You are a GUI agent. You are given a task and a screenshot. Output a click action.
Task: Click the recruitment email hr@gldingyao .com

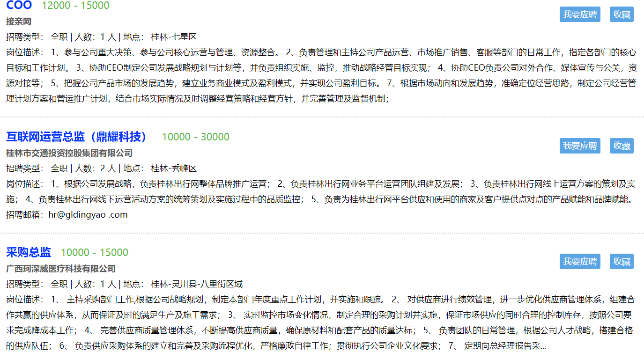88,215
